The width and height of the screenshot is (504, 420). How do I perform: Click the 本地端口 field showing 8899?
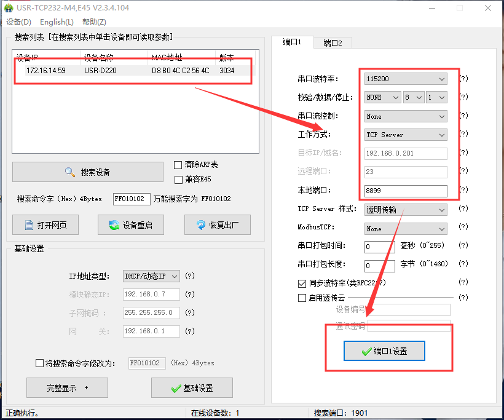406,191
